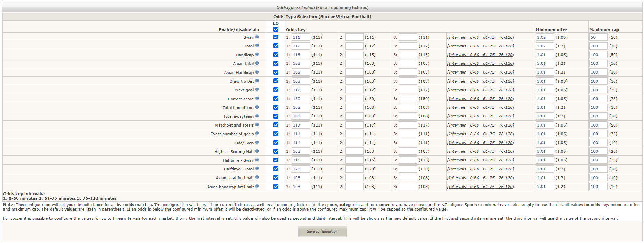644x243 pixels.
Task: Click the Maximum cap field for Exact number of goals
Action: (598, 134)
